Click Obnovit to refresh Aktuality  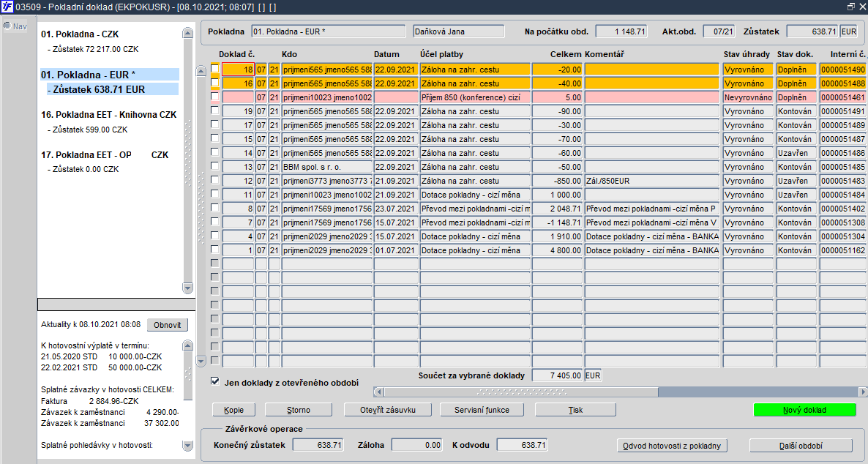[167, 325]
